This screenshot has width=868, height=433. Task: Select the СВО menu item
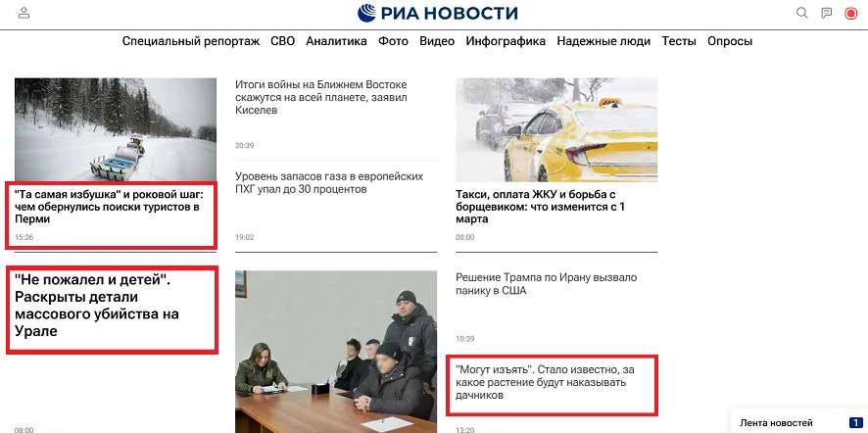(x=282, y=41)
